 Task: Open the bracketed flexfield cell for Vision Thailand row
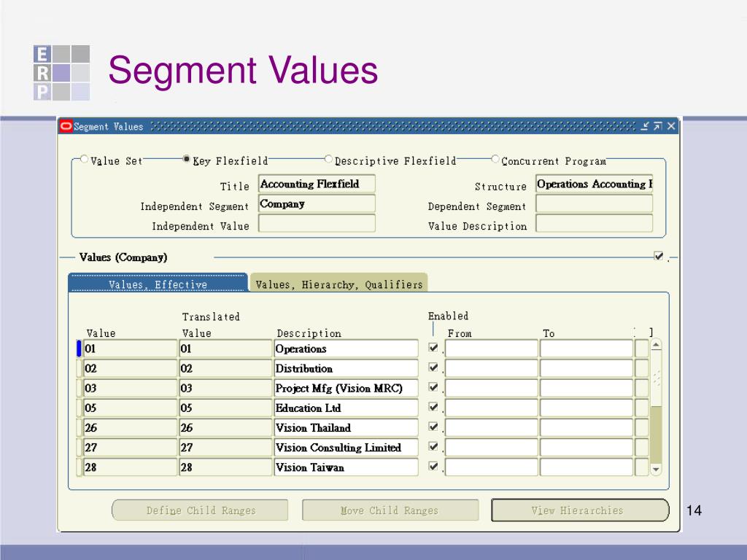642,427
